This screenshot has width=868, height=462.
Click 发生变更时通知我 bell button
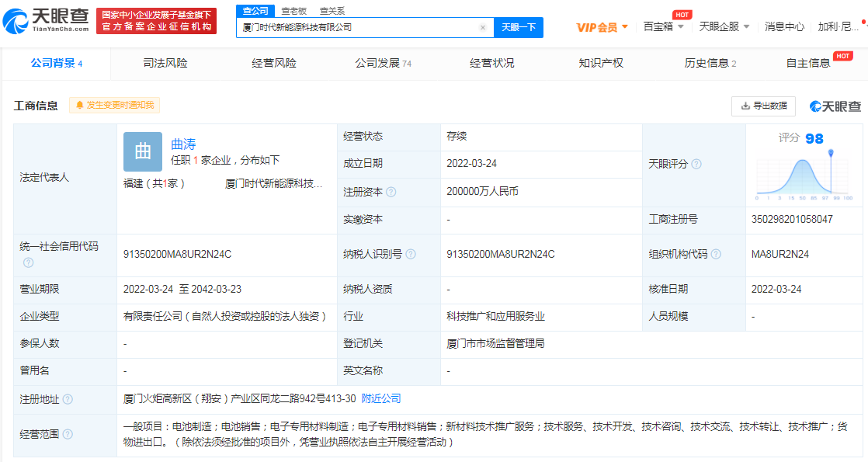[115, 106]
